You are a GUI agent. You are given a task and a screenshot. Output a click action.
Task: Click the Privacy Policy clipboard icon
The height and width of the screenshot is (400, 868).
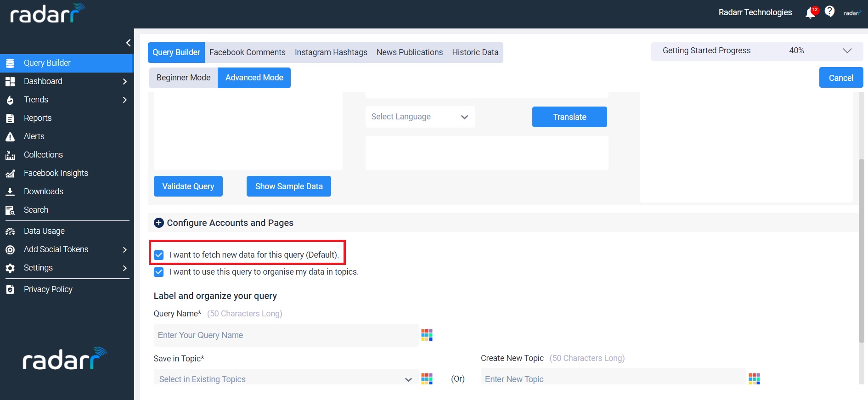point(10,290)
